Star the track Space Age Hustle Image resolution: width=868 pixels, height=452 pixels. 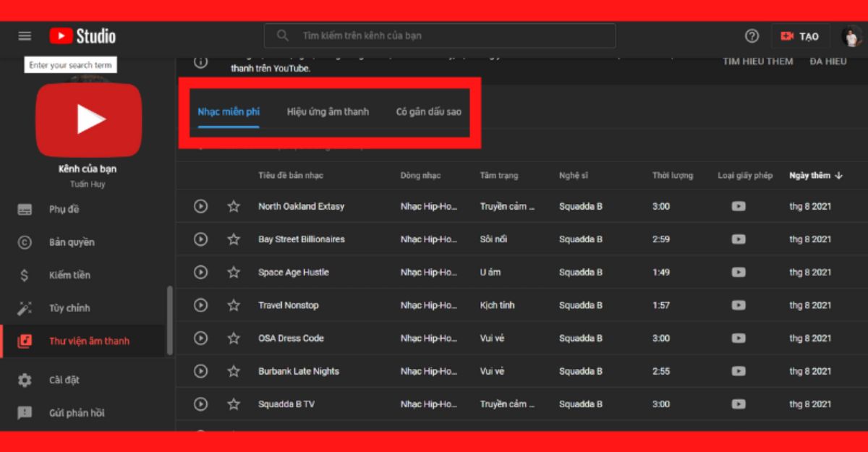pos(234,273)
